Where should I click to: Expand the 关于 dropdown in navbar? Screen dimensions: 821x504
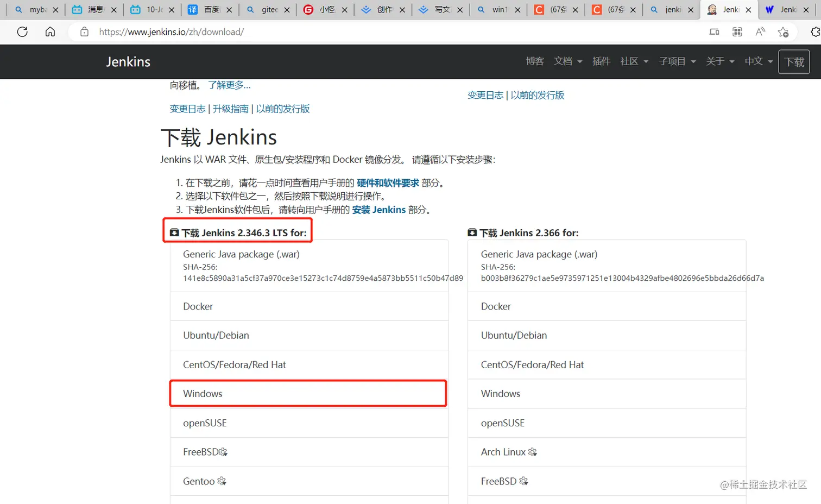click(x=720, y=61)
